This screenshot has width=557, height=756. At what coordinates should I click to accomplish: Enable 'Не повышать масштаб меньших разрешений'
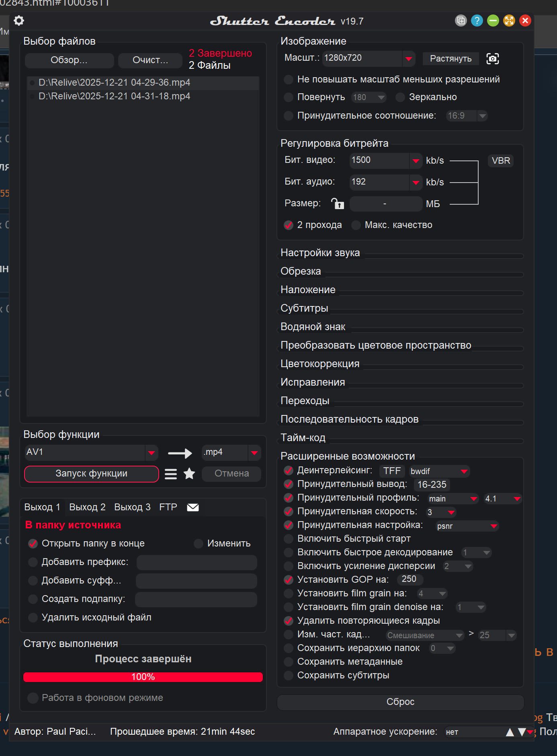point(288,80)
